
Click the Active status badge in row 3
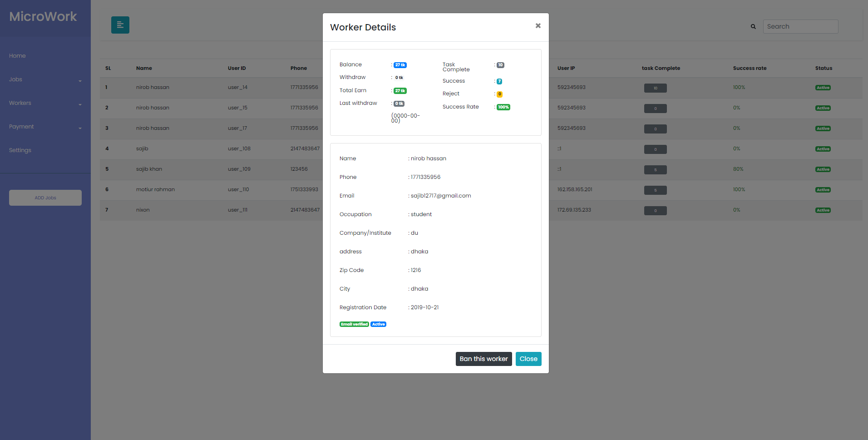point(823,129)
